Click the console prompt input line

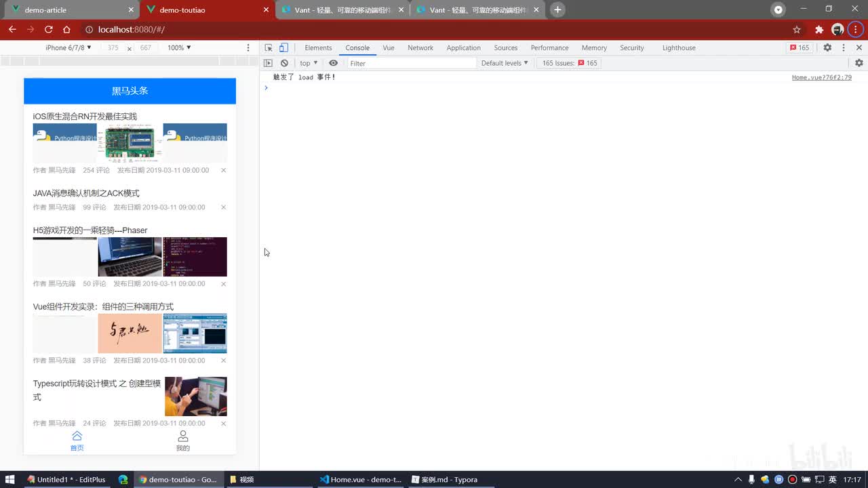click(x=563, y=87)
